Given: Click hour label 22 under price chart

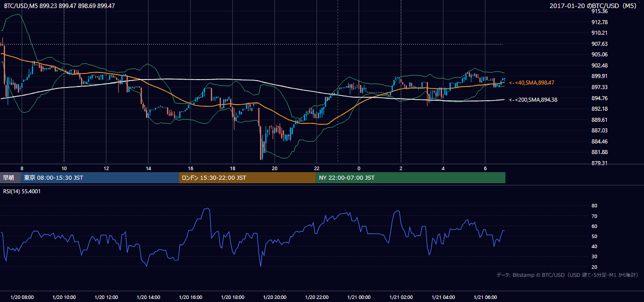Looking at the screenshot, I should pyautogui.click(x=316, y=168).
